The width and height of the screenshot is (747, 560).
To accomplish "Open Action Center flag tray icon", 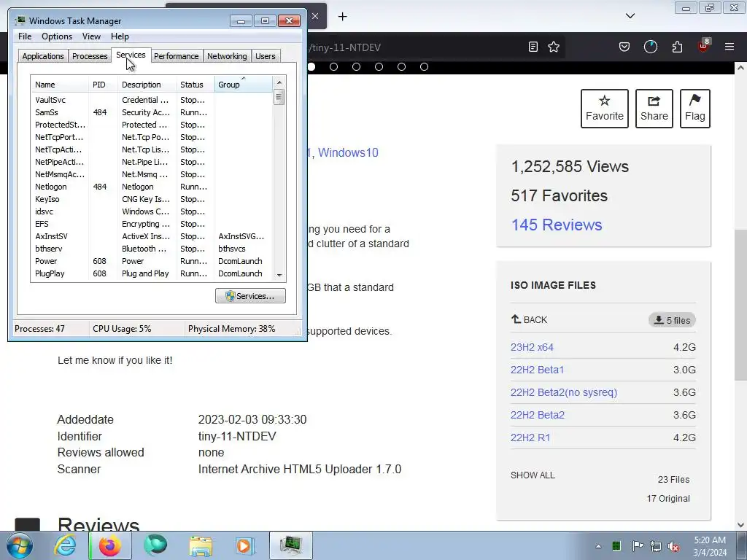I will click(637, 545).
